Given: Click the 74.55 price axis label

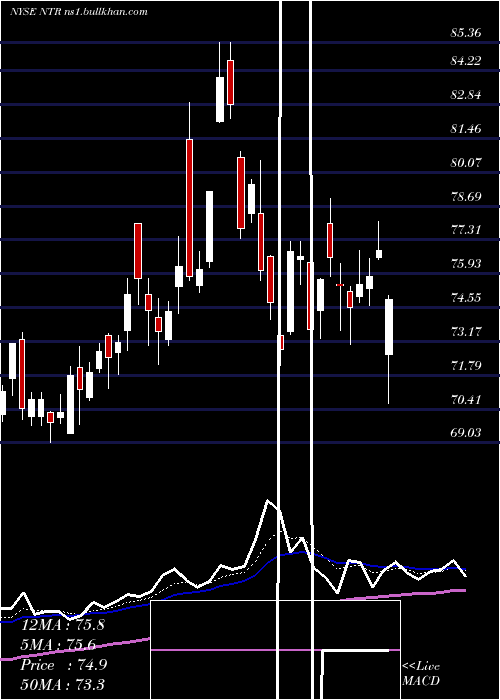Looking at the screenshot, I should (466, 298).
